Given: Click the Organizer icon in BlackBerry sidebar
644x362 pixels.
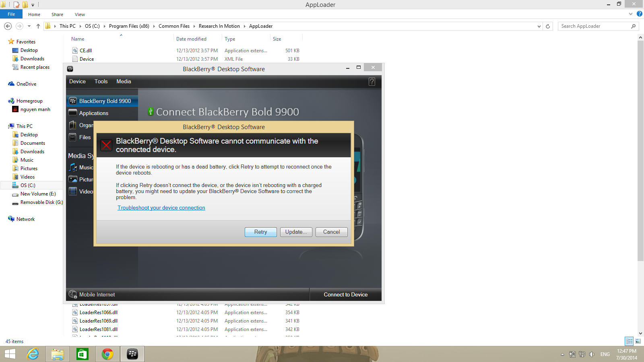Looking at the screenshot, I should (72, 125).
